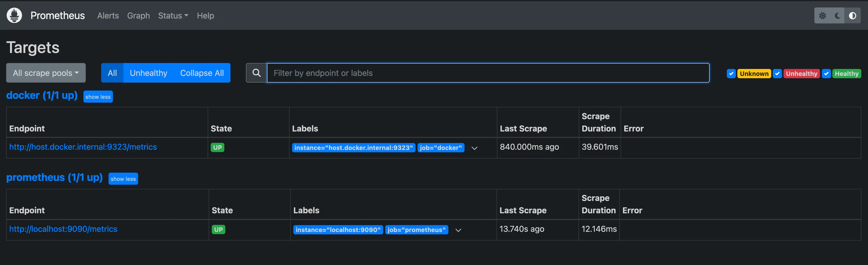Click the search magnifier icon
The image size is (868, 265).
pos(256,73)
